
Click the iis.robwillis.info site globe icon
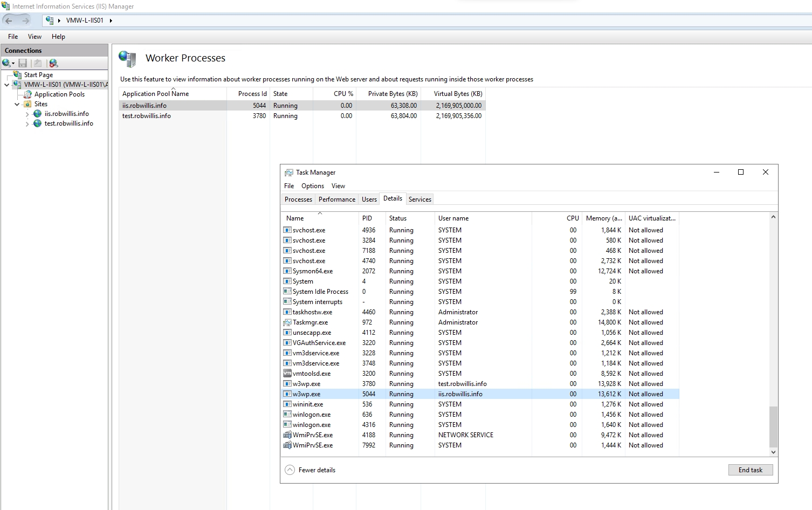(x=37, y=114)
